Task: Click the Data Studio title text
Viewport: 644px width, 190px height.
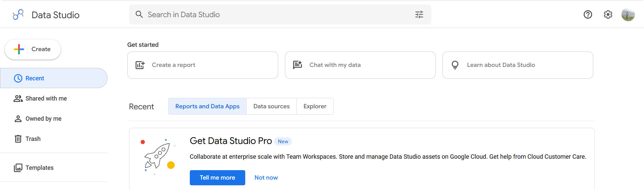Action: coord(55,15)
